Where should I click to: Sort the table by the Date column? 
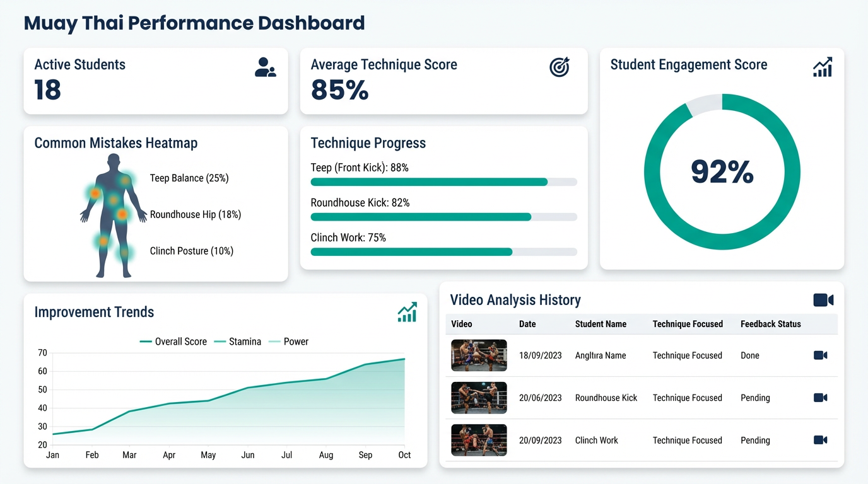click(x=527, y=324)
